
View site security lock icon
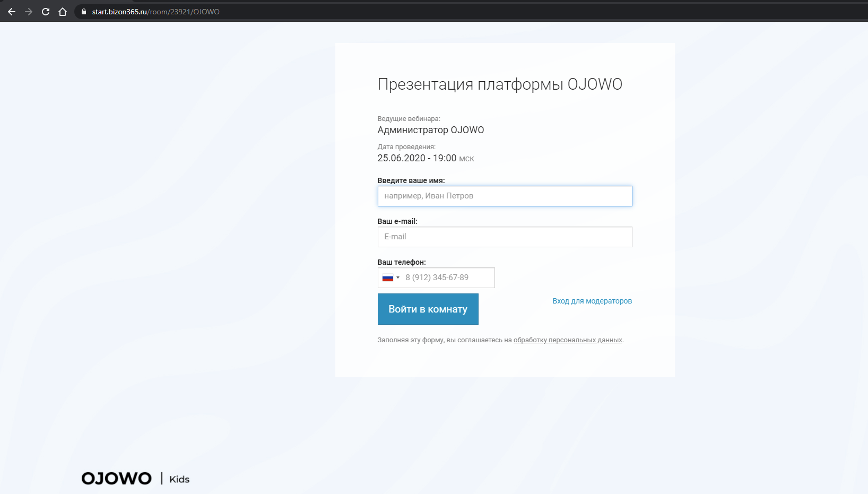pyautogui.click(x=83, y=12)
